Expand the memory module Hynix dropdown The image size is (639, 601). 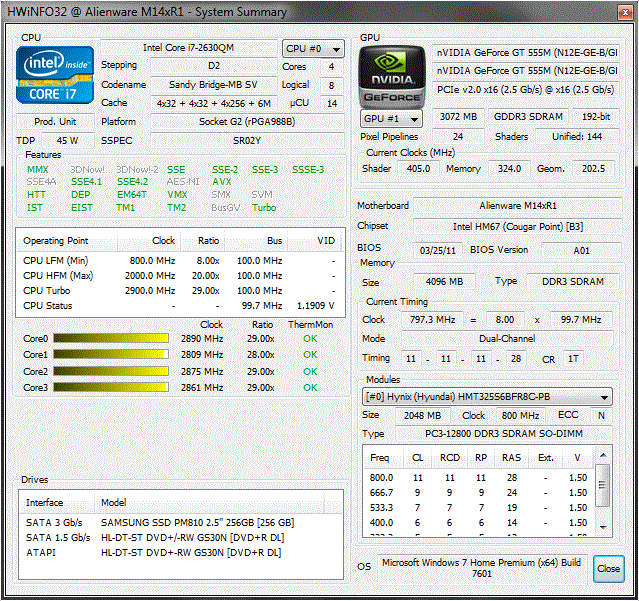[487, 396]
